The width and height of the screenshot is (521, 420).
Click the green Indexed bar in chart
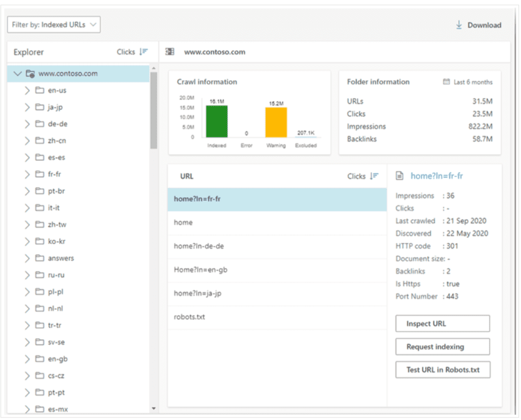(x=217, y=121)
